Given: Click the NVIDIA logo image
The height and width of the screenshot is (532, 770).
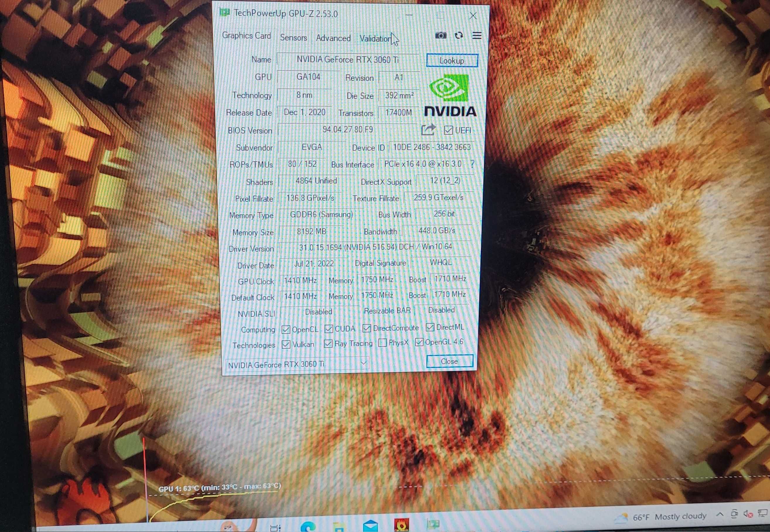Looking at the screenshot, I should tap(450, 96).
